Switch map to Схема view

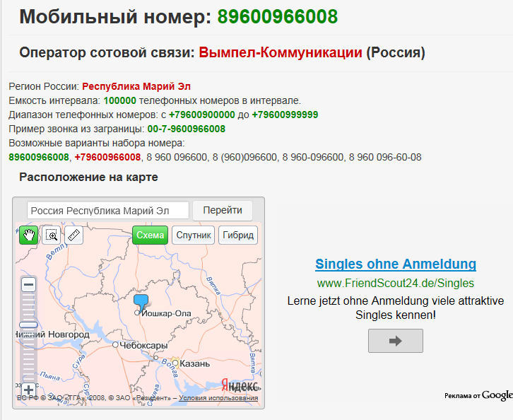tap(151, 235)
